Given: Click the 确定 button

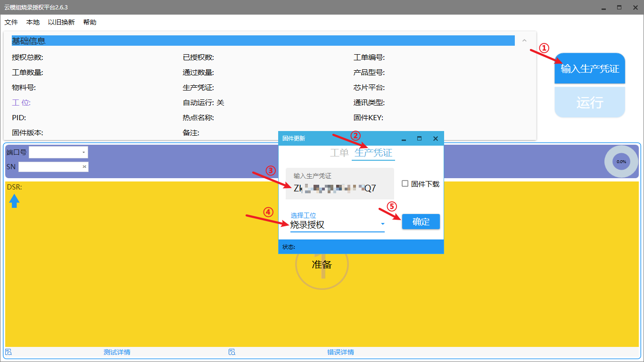Looking at the screenshot, I should click(x=421, y=222).
